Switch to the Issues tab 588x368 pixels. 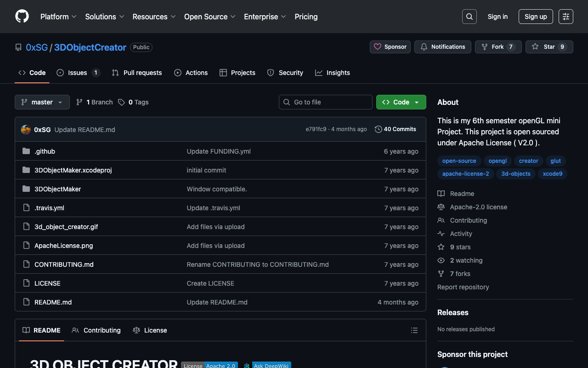point(78,73)
